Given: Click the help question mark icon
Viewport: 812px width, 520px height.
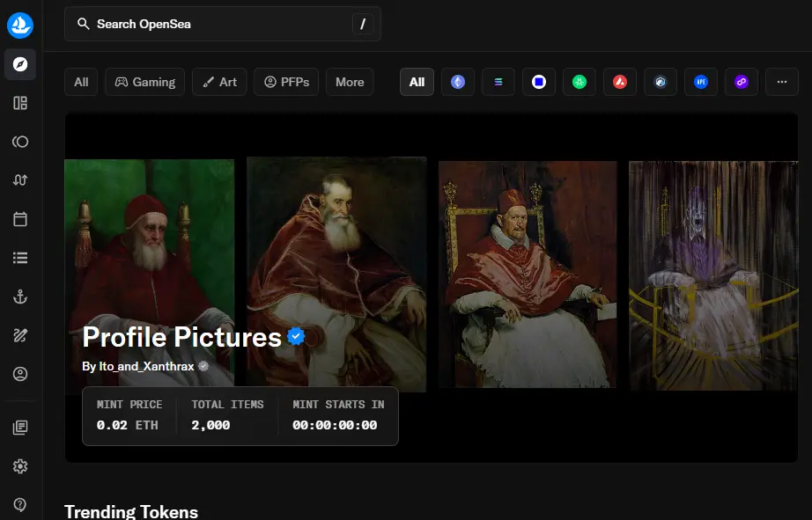Looking at the screenshot, I should (20, 504).
